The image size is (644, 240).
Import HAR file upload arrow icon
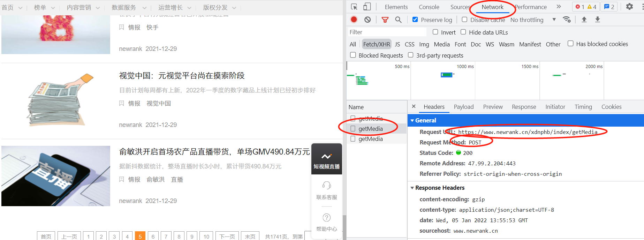[x=584, y=20]
